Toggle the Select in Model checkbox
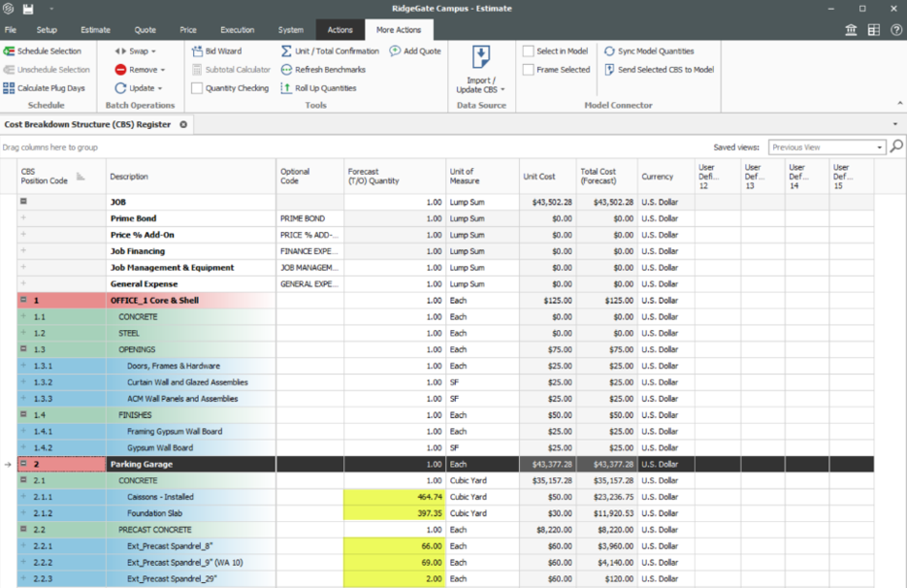This screenshot has width=907, height=588. pyautogui.click(x=529, y=51)
